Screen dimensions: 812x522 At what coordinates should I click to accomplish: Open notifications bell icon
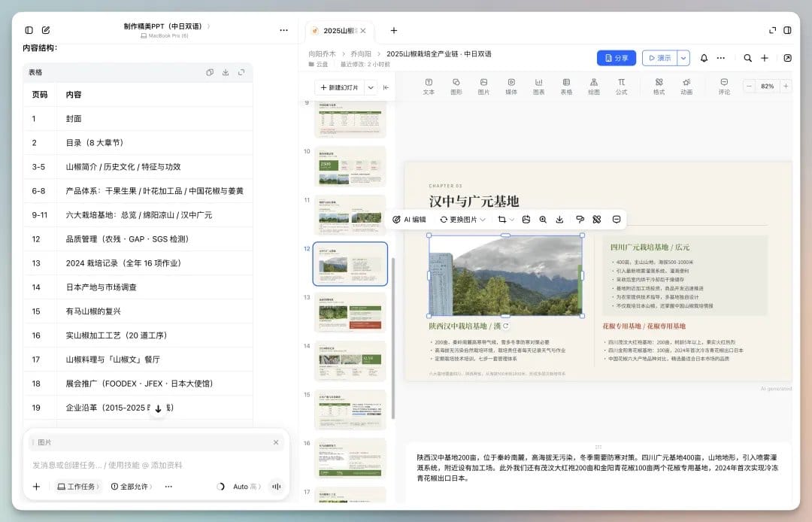[704, 58]
